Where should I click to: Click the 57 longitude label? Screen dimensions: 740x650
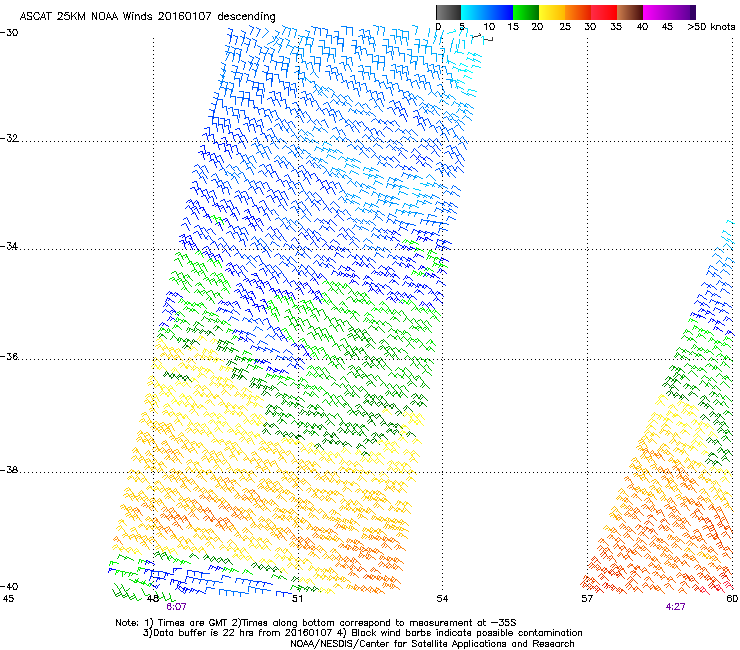587,599
